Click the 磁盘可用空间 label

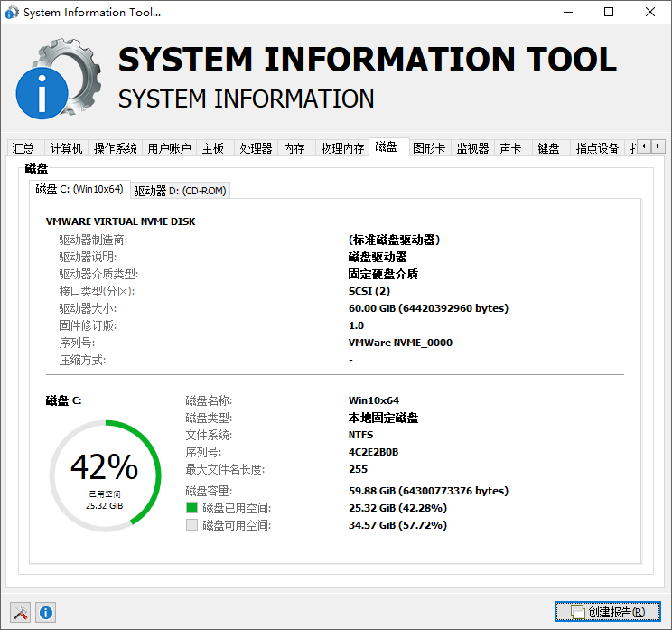click(237, 525)
